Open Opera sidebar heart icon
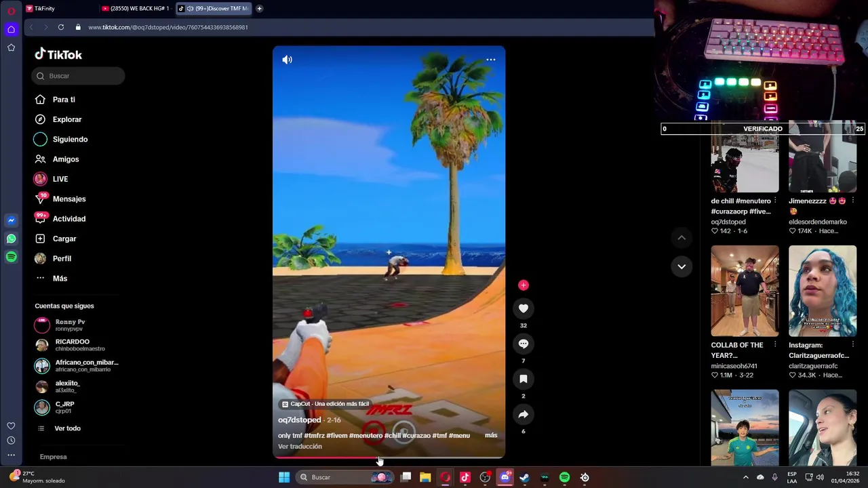The width and height of the screenshot is (868, 488). 11,426
